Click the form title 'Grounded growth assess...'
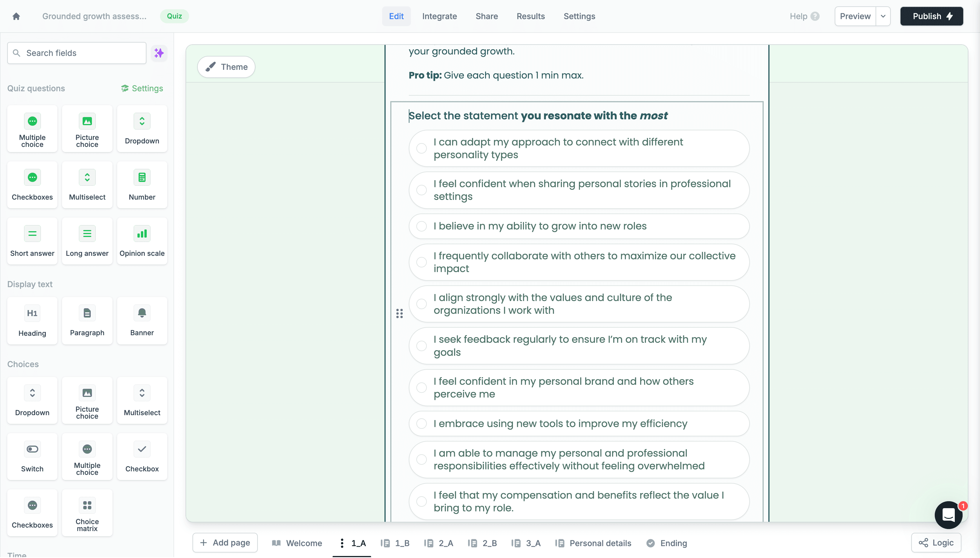980x558 pixels. [x=94, y=16]
